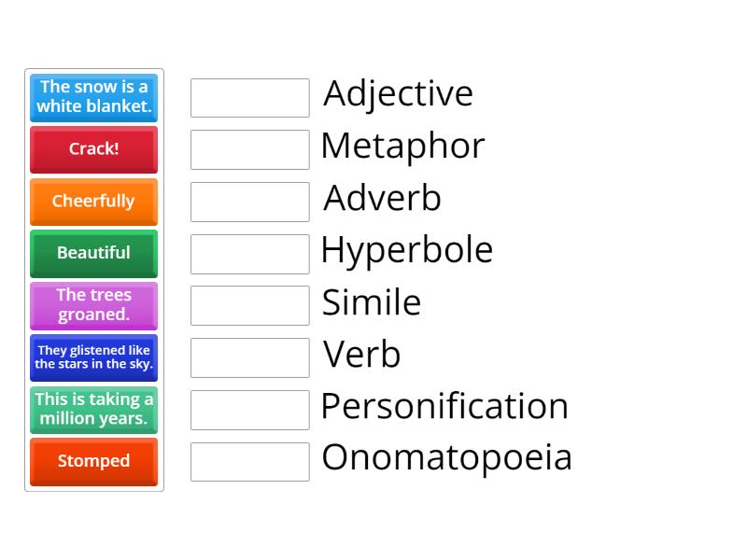Click the 'Hyperbole' label text
This screenshot has height=560, width=747.
[x=406, y=250]
